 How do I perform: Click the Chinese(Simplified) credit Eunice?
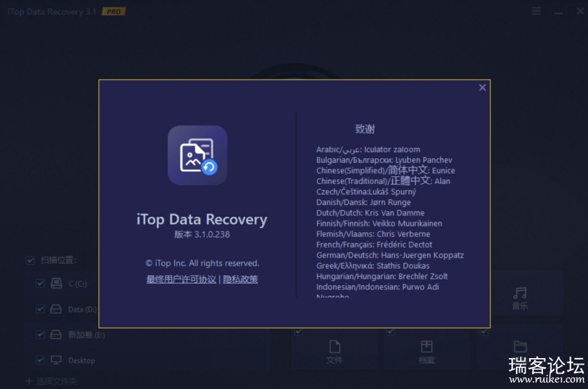coord(385,170)
